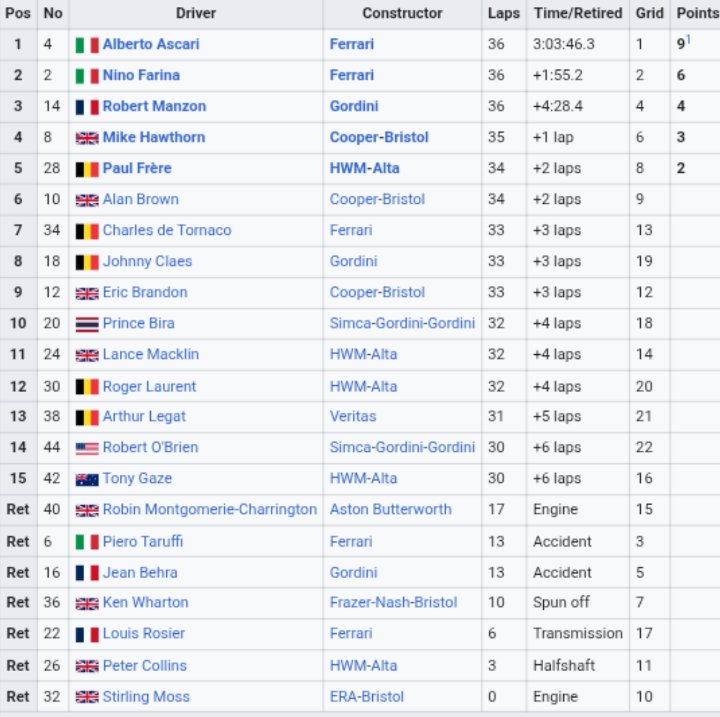Click the Pos column header

coord(18,13)
